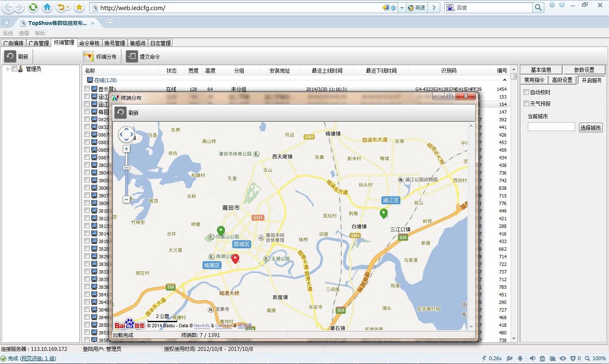
Task: Switch to the 命令审核 tab
Action: [89, 43]
